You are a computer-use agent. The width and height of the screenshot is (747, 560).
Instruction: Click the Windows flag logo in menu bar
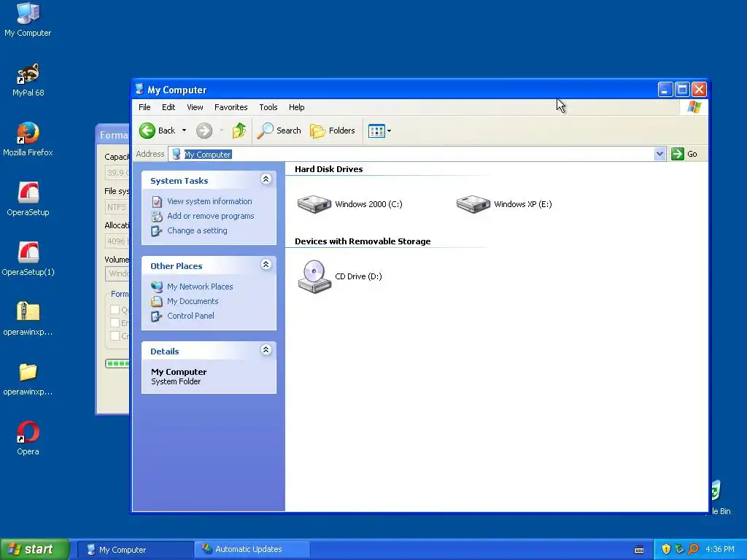click(694, 107)
